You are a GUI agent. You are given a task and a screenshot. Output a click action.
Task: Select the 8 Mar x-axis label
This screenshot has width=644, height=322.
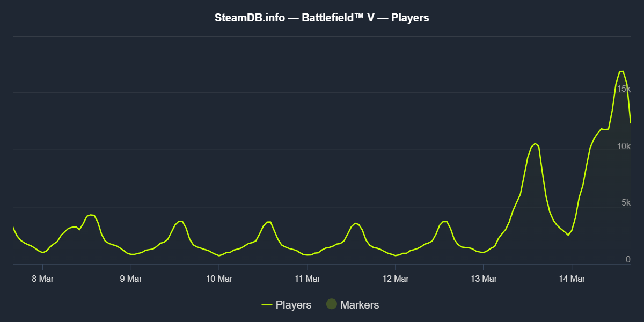coord(42,279)
